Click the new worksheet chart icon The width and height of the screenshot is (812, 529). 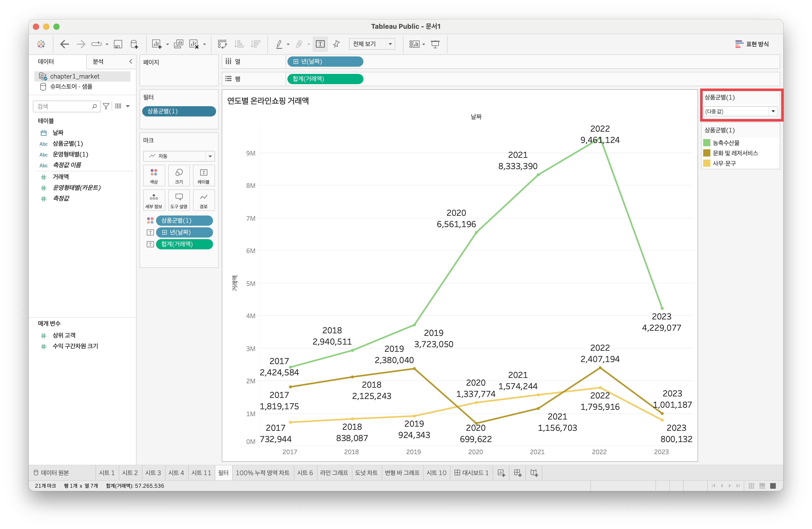pyautogui.click(x=157, y=44)
